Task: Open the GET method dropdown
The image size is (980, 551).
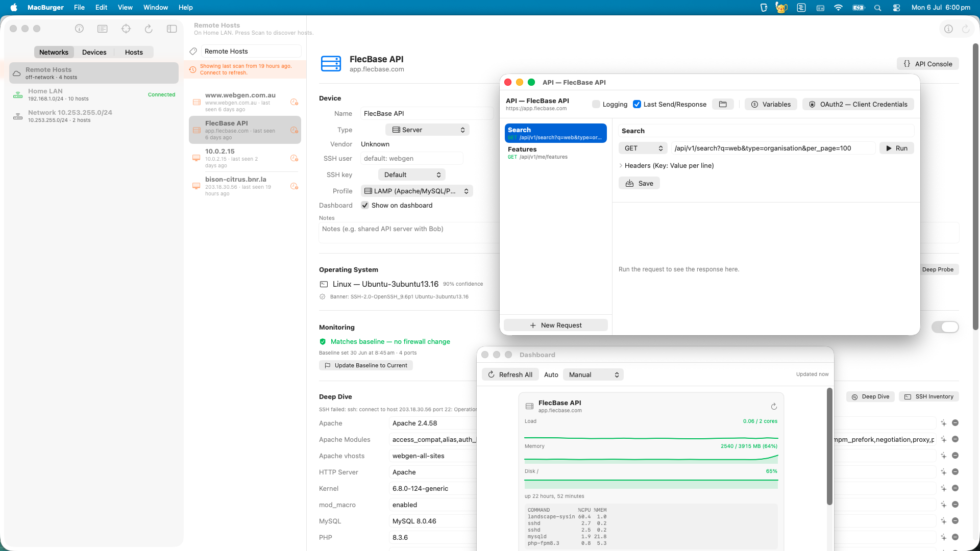Action: coord(643,148)
